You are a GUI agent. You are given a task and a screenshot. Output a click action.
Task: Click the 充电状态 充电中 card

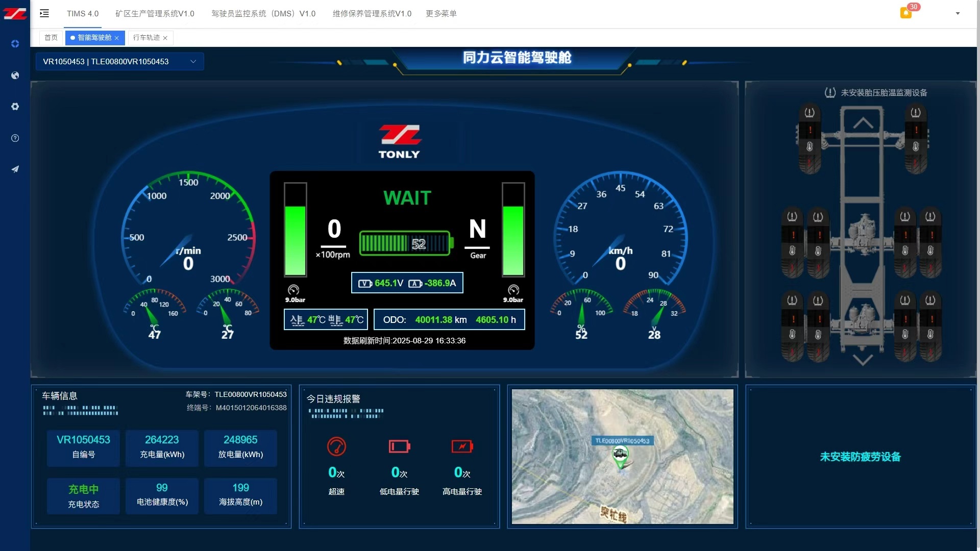83,495
